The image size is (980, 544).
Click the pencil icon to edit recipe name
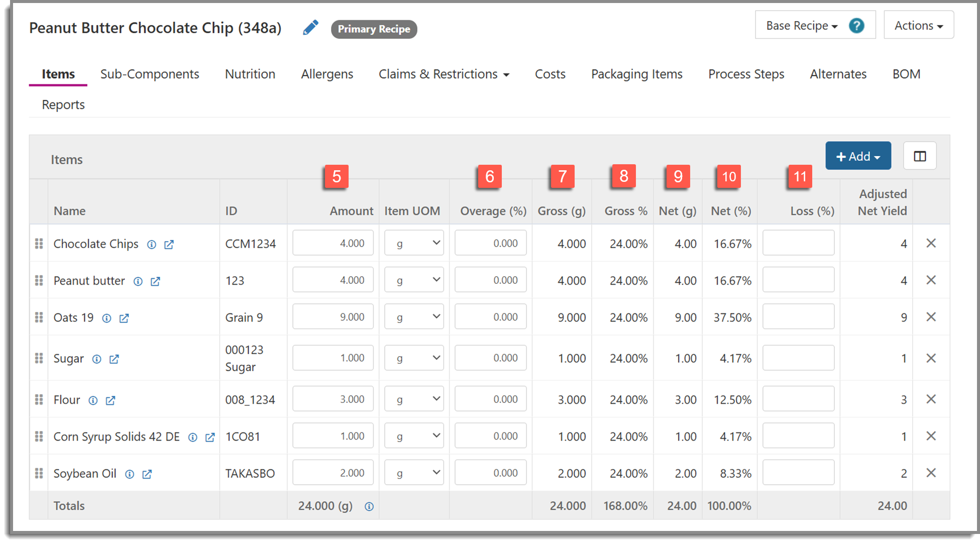[x=310, y=28]
